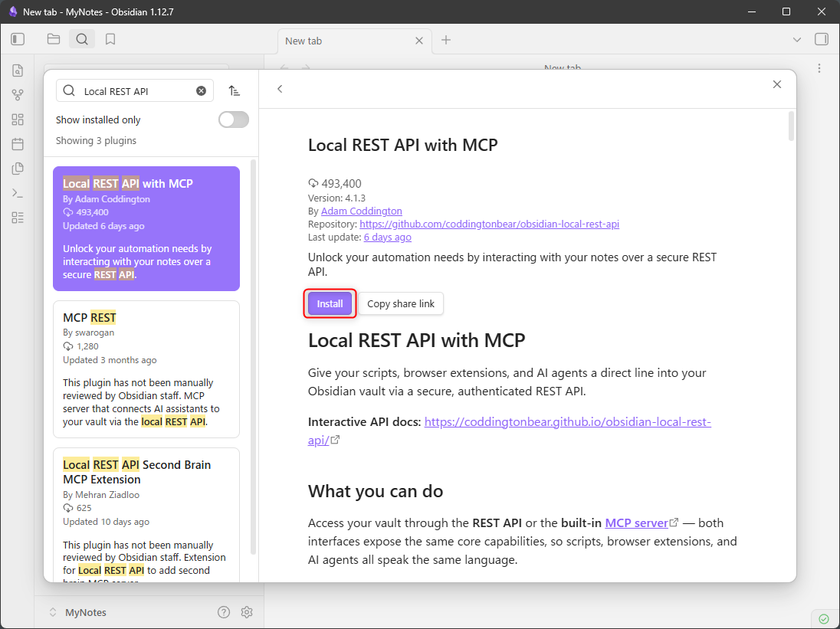The width and height of the screenshot is (840, 629).
Task: Expand the tab list dropdown chevron
Action: (x=797, y=40)
